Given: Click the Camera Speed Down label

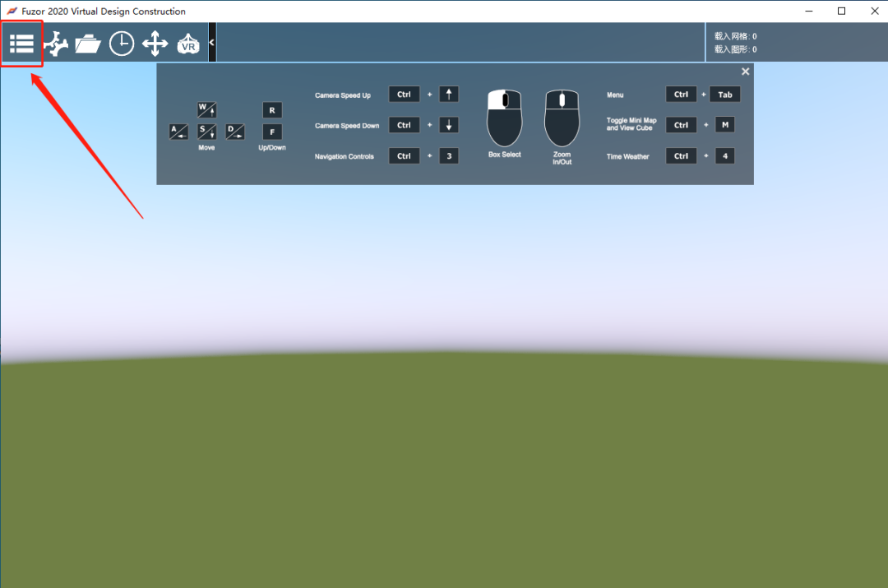Looking at the screenshot, I should tap(347, 126).
